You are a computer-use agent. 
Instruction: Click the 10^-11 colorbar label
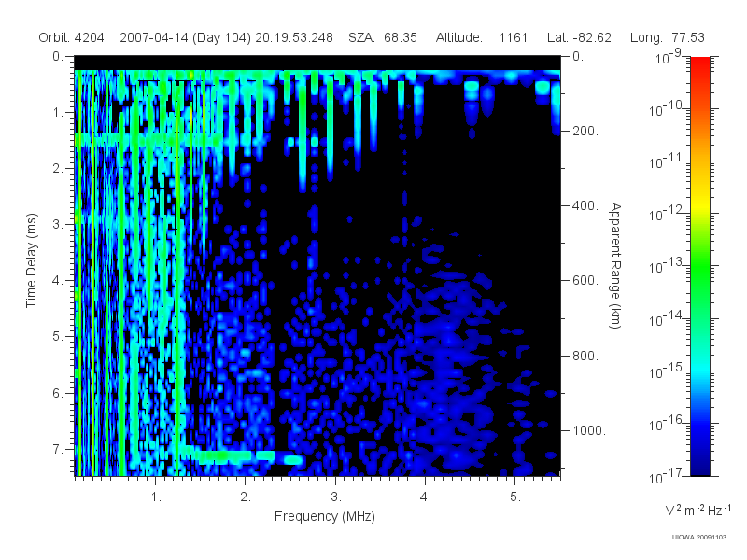click(x=667, y=161)
